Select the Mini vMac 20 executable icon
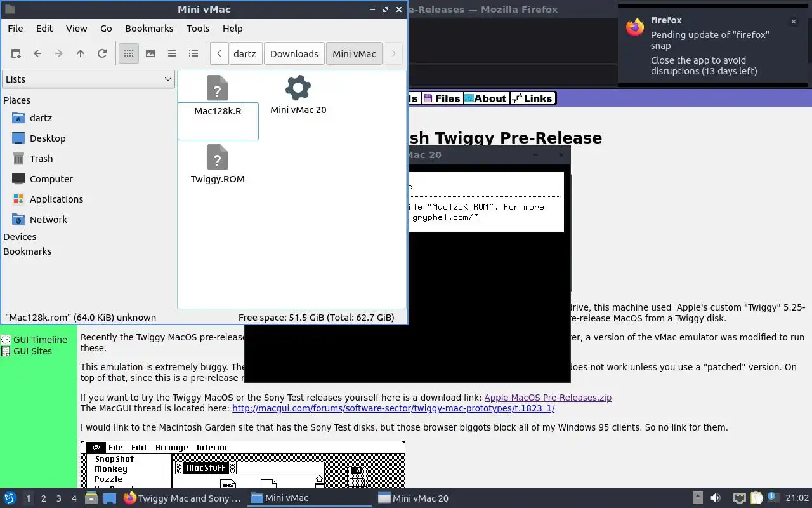 298,88
